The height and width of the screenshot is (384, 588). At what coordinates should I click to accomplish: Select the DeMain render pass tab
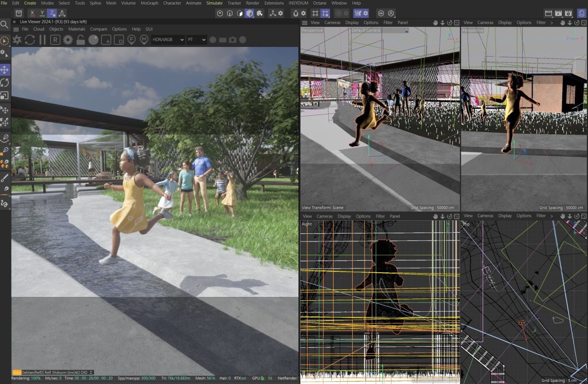[28, 372]
